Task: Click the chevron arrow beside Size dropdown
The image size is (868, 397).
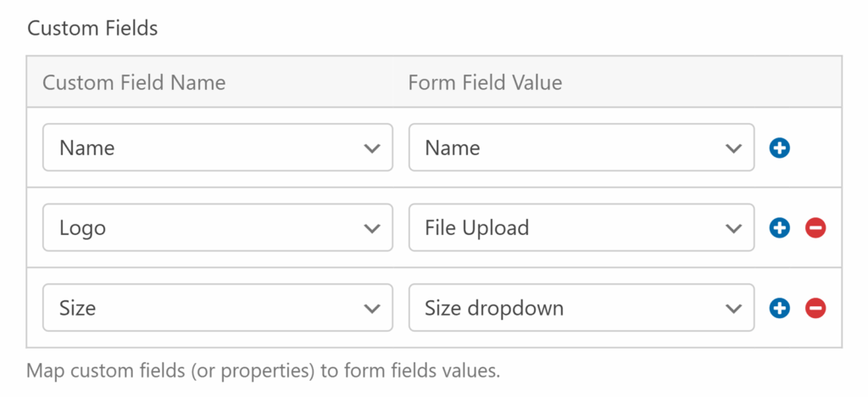Action: [734, 307]
